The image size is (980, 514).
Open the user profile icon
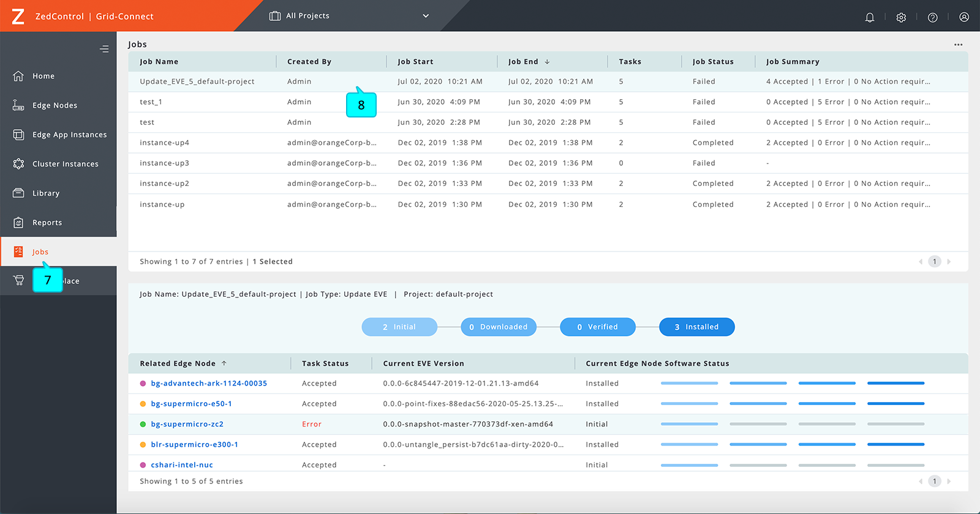point(964,17)
